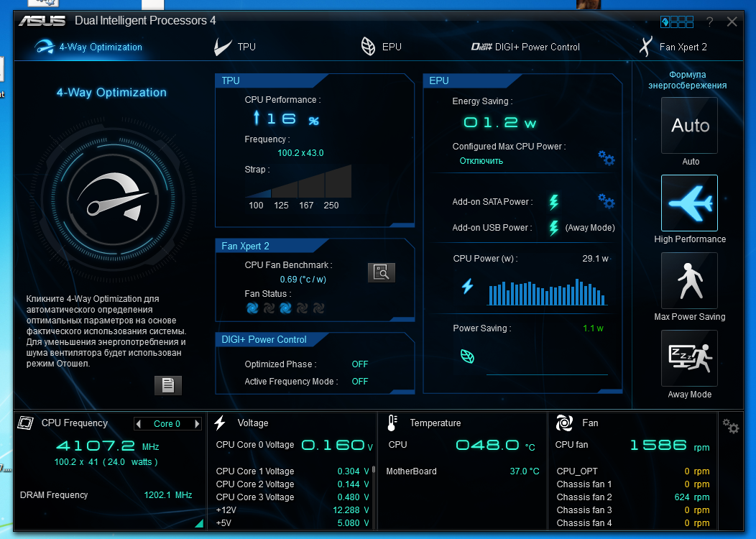Click the first fan status icon
This screenshot has height=539, width=756.
[252, 308]
